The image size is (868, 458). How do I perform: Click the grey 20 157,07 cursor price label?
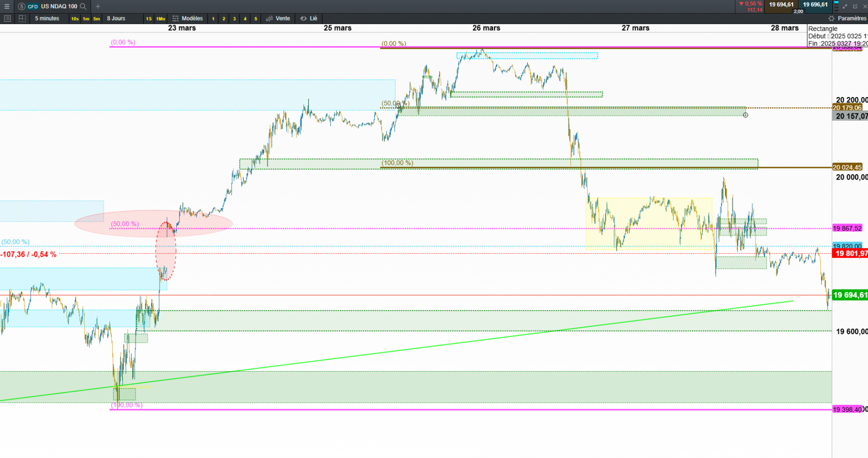point(850,116)
